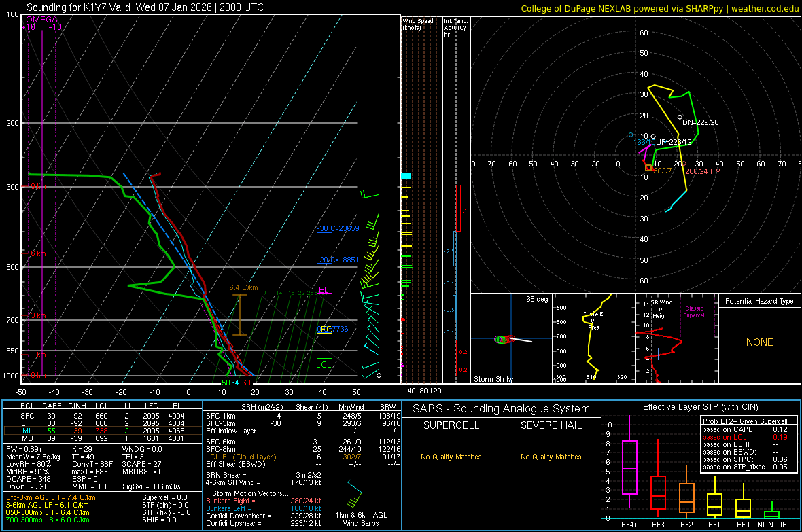This screenshot has width=802, height=532.
Task: Click the Bunkers Right = 280/24 kt line
Action: (264, 501)
